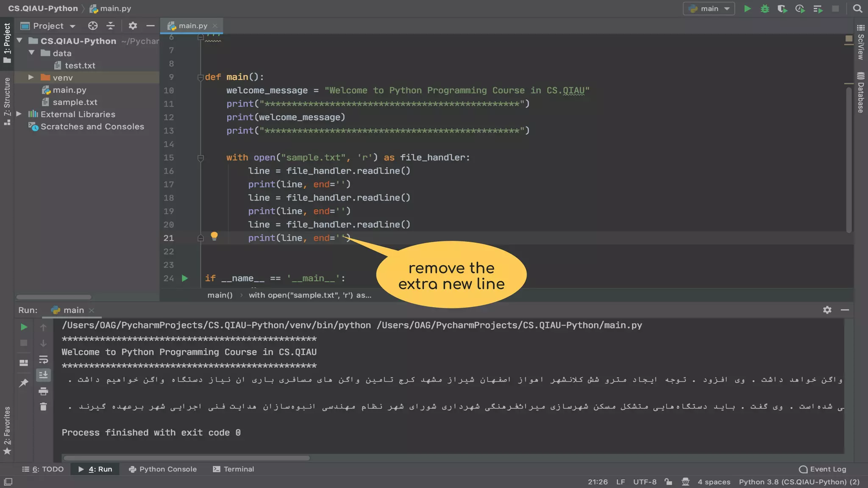Toggle scroll to end in the Run panel

point(43,375)
